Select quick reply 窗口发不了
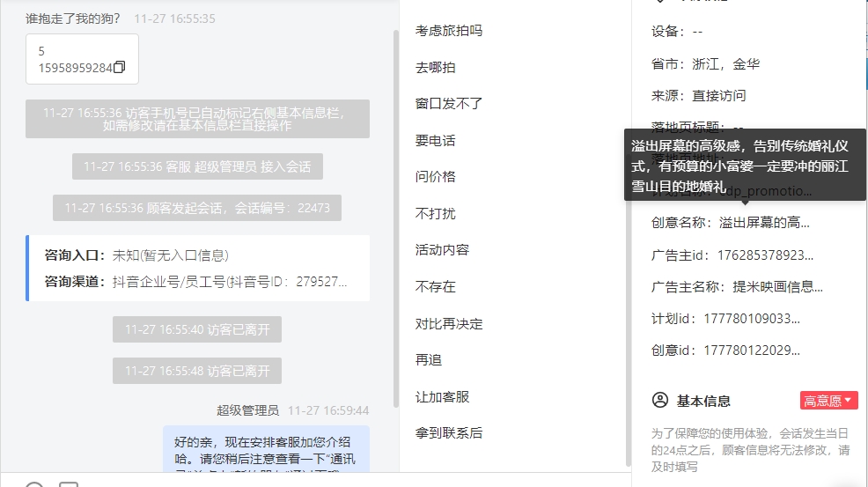The image size is (868, 487). pos(449,104)
